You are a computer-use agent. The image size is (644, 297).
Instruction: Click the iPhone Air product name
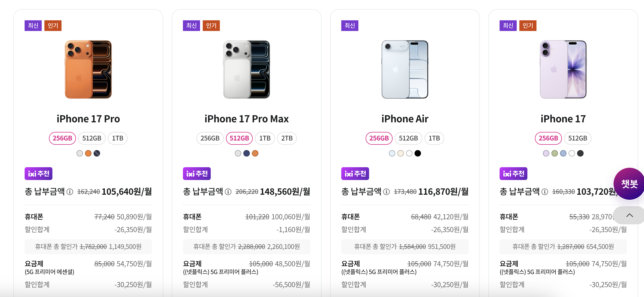pos(404,119)
